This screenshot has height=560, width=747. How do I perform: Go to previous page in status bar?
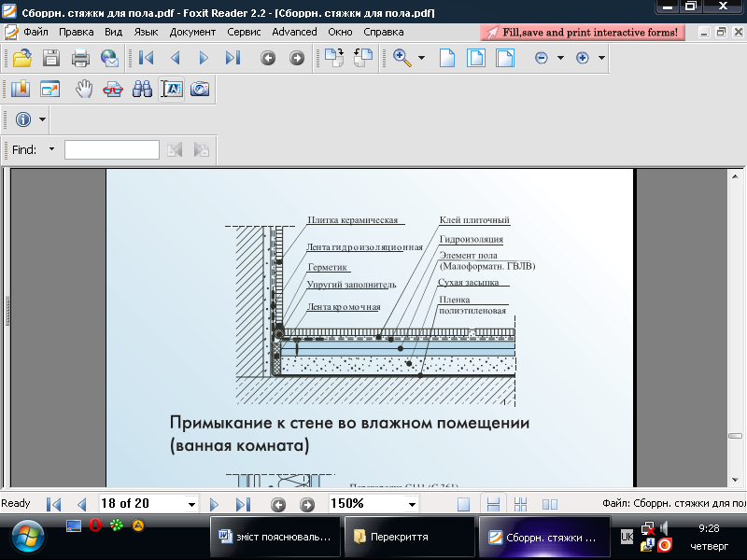82,504
